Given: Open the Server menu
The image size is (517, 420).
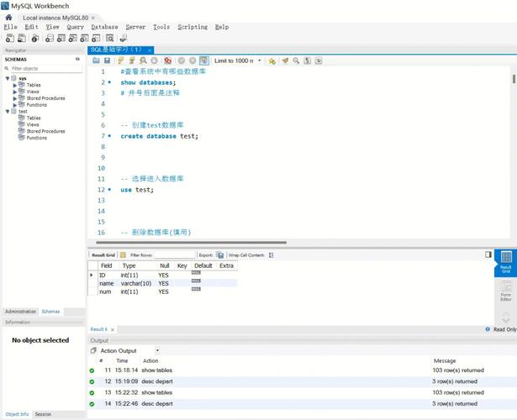Looking at the screenshot, I should pos(135,27).
